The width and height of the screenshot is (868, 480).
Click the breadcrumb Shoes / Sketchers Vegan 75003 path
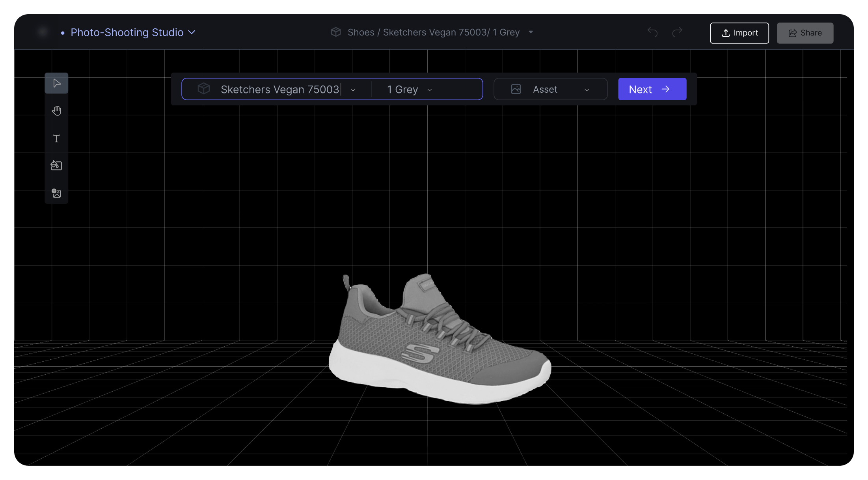pyautogui.click(x=434, y=32)
